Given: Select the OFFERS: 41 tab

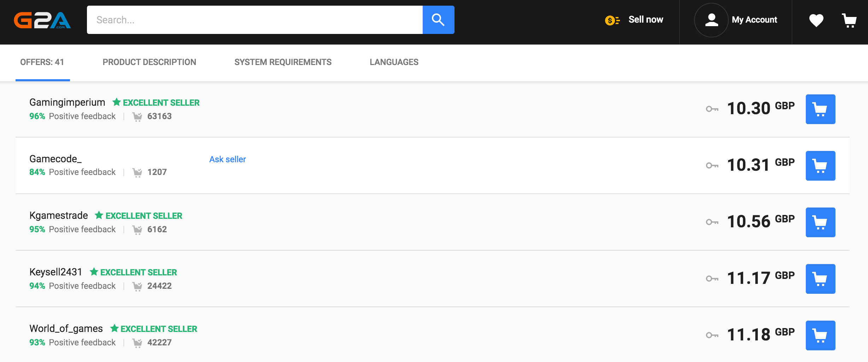Looking at the screenshot, I should [42, 62].
